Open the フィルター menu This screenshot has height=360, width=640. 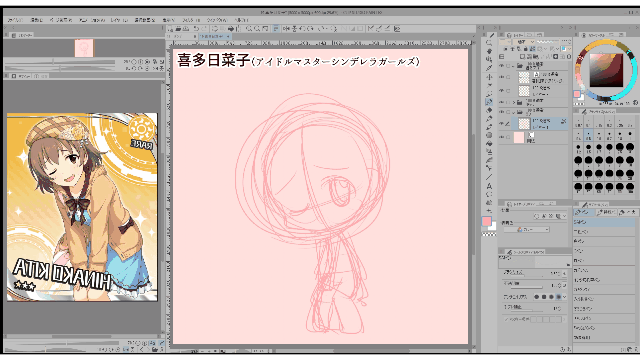coord(191,20)
